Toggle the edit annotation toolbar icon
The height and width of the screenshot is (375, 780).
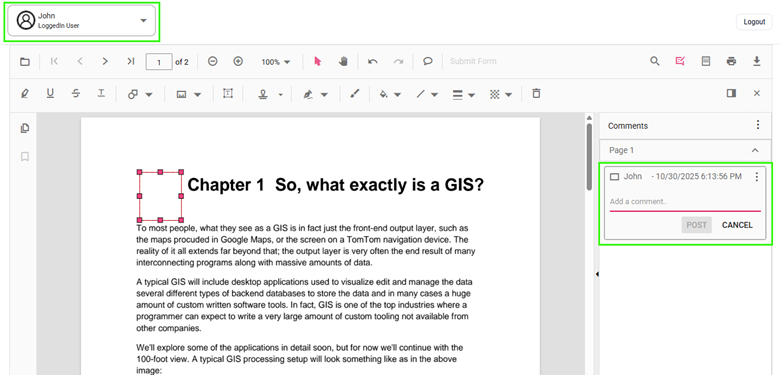[680, 61]
